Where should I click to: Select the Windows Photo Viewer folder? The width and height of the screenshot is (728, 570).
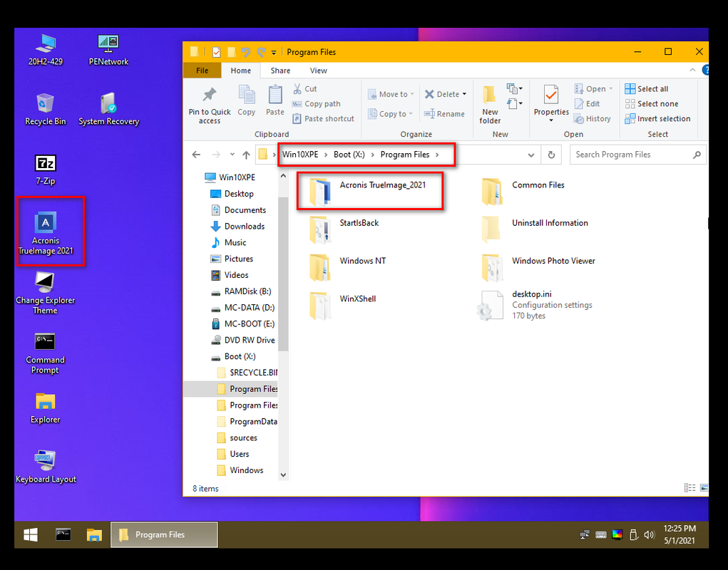click(538, 268)
